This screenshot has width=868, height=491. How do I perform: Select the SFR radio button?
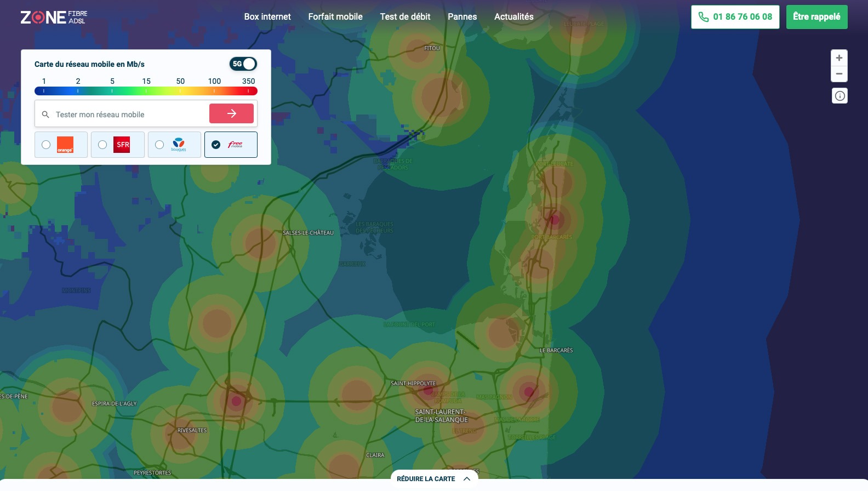(102, 145)
